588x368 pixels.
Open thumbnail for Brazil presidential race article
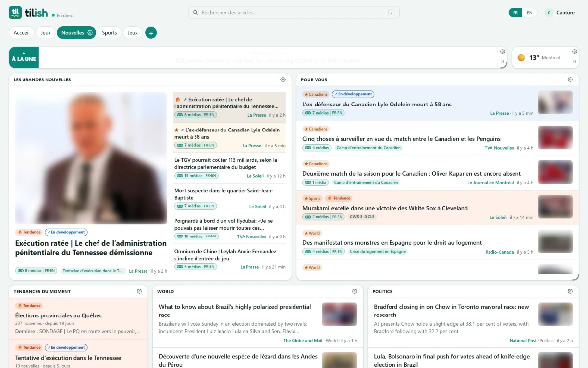point(340,315)
